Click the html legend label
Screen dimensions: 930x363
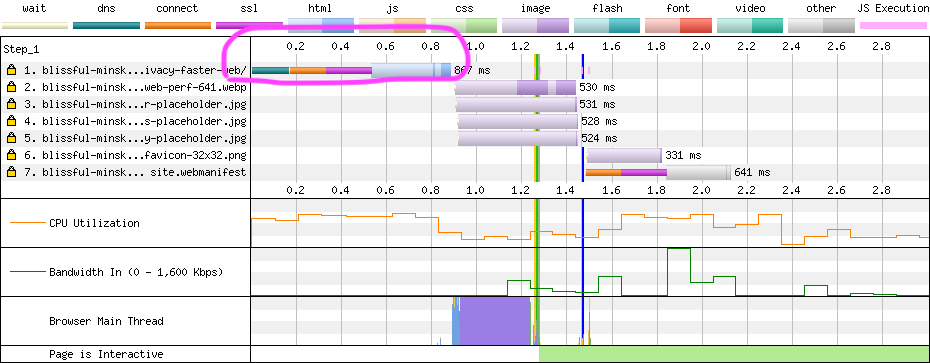320,8
